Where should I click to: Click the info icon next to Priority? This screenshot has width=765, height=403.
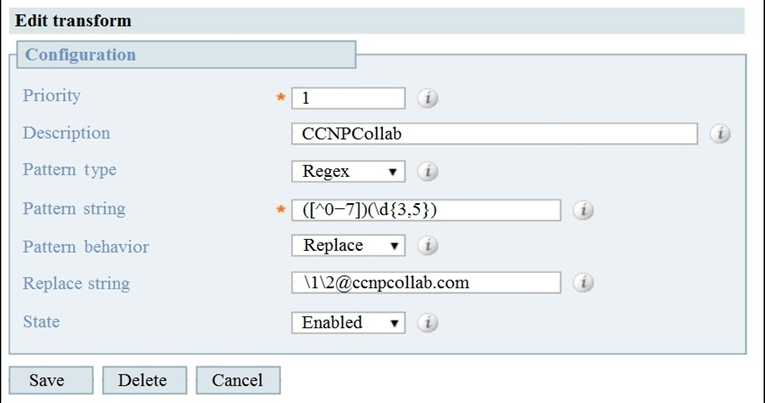pyautogui.click(x=427, y=98)
